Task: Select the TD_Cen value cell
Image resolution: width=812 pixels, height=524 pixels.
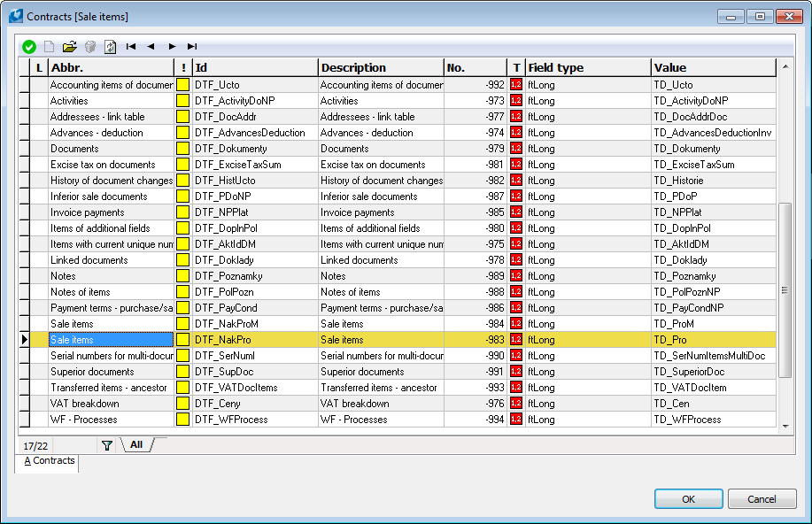Action: (714, 404)
